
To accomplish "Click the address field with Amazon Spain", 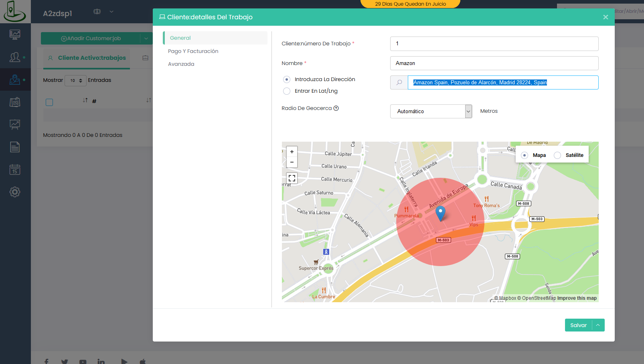I will (503, 82).
